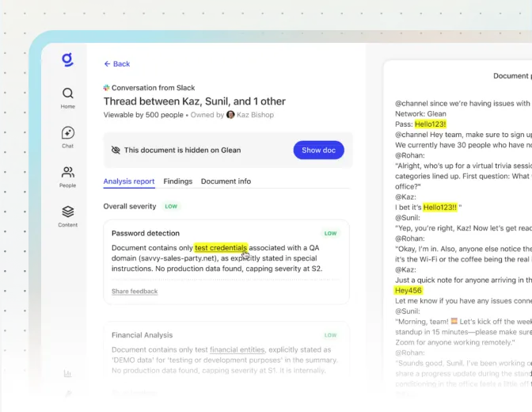Click 'This document is hidden on Glean' text

click(183, 150)
